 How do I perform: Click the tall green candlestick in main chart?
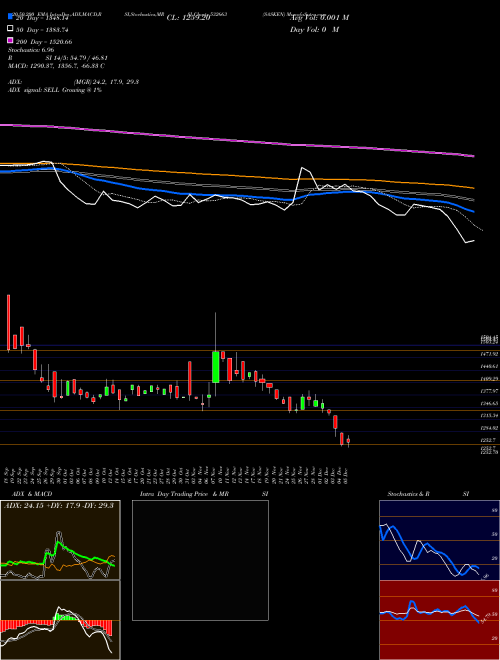click(215, 367)
